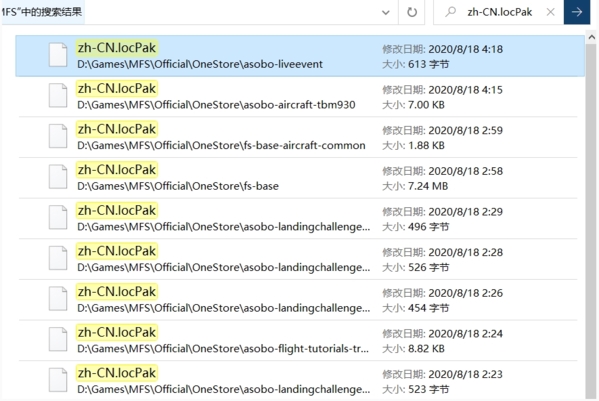Viewport: 599px width, 401px height.
Task: Click the fs-base-aircraft-common folder path
Action: (221, 146)
